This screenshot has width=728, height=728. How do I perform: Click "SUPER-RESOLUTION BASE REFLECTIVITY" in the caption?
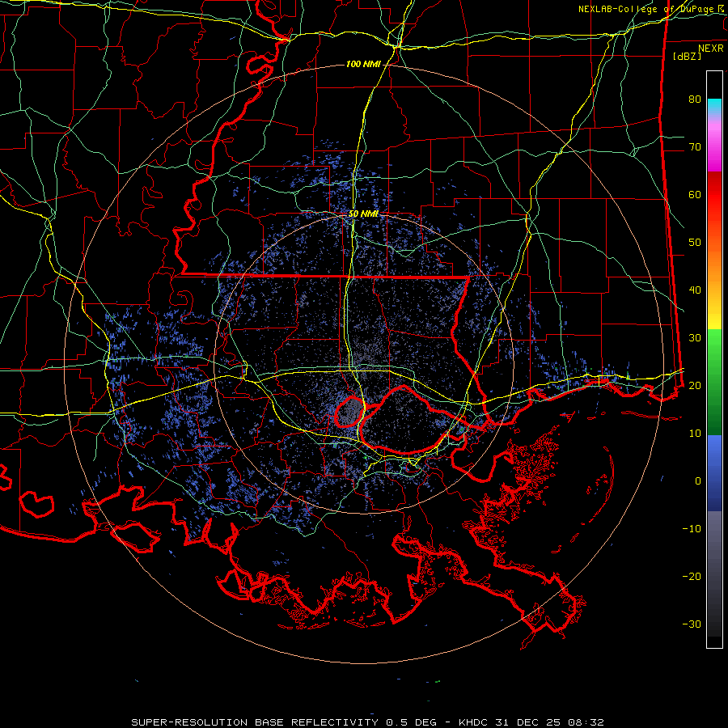(255, 722)
